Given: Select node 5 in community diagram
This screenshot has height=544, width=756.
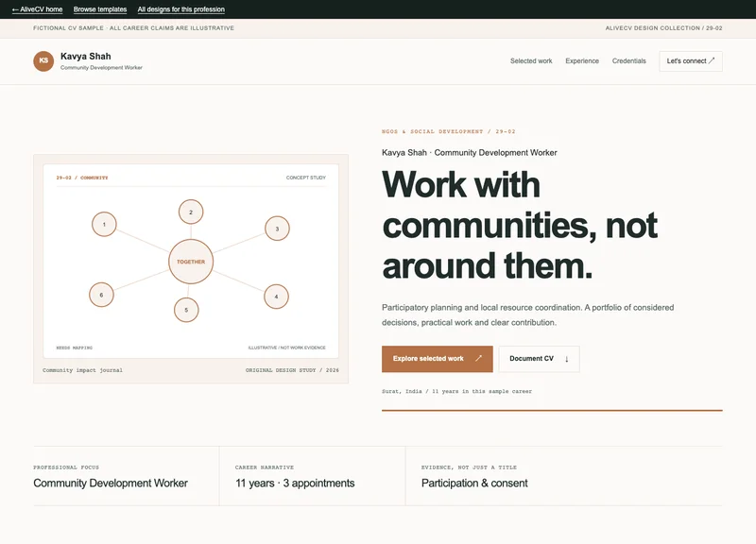Looking at the screenshot, I should (x=186, y=310).
